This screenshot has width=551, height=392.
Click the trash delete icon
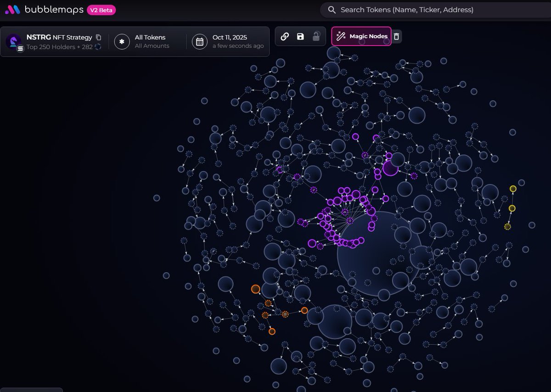point(397,37)
